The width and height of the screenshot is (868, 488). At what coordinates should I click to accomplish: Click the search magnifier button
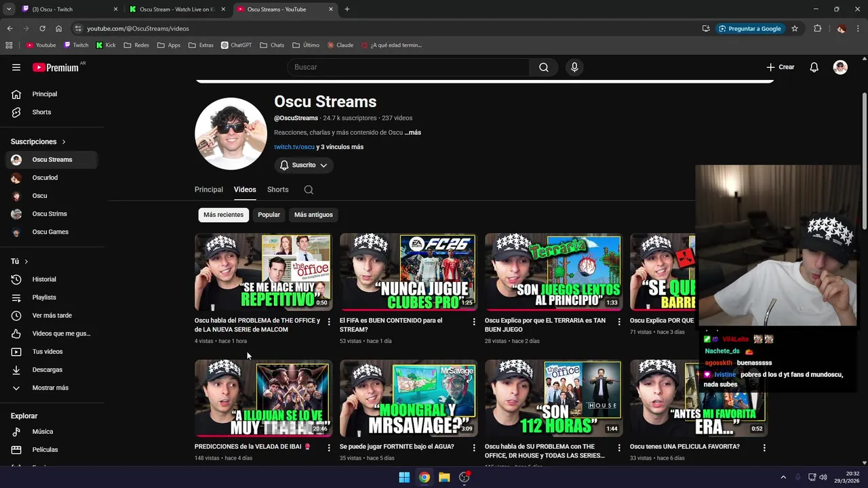click(544, 67)
